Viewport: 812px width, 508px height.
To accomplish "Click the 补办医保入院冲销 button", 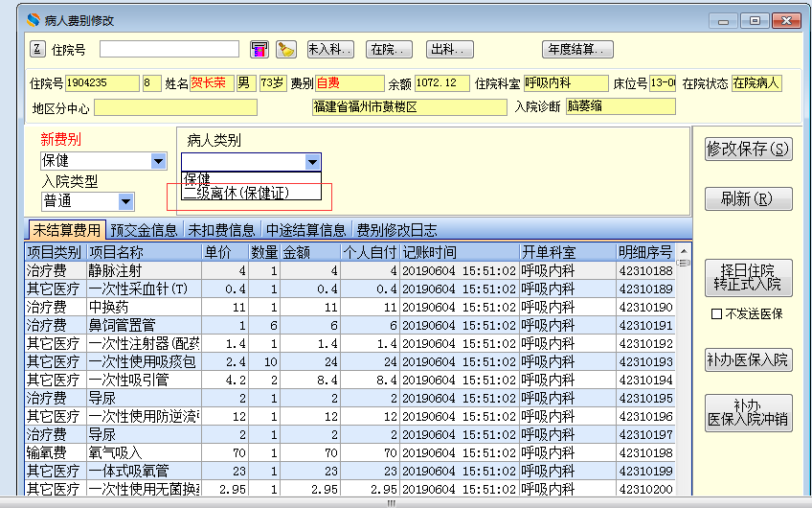I will (748, 413).
